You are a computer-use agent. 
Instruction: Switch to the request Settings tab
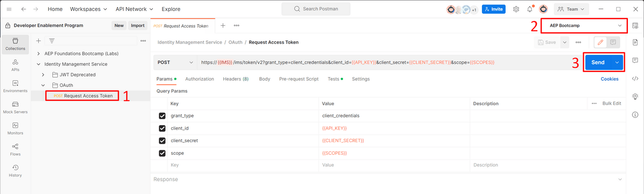tap(361, 79)
